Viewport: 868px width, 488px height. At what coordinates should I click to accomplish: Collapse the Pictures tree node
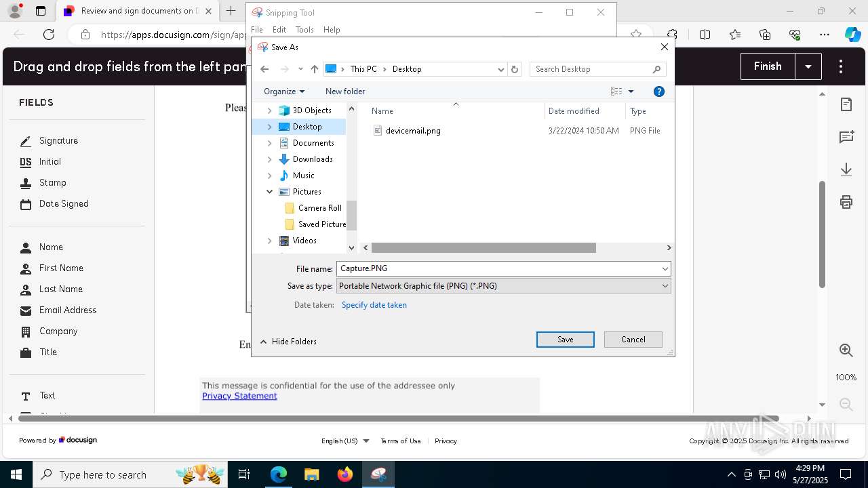coord(270,192)
